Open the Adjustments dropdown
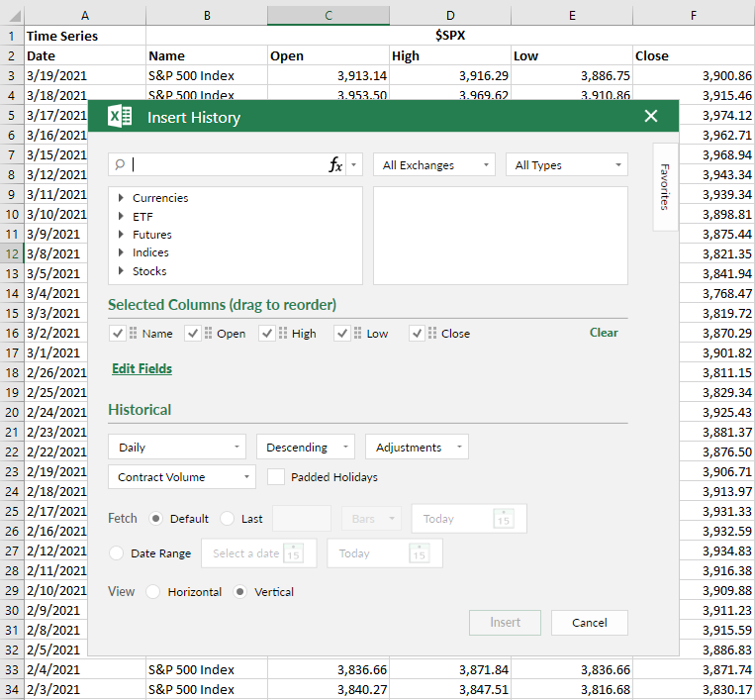 pos(417,448)
